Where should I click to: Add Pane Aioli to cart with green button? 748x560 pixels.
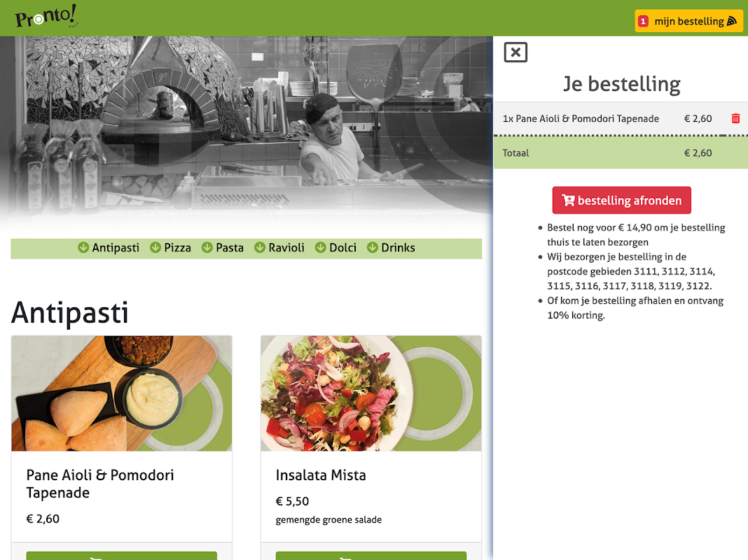[122, 556]
